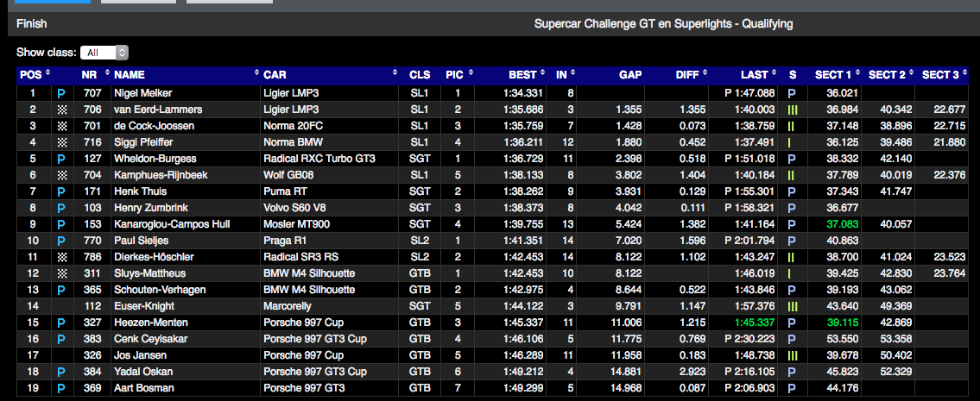Sort table by POS column arrows
This screenshot has height=401, width=980.
(47, 75)
